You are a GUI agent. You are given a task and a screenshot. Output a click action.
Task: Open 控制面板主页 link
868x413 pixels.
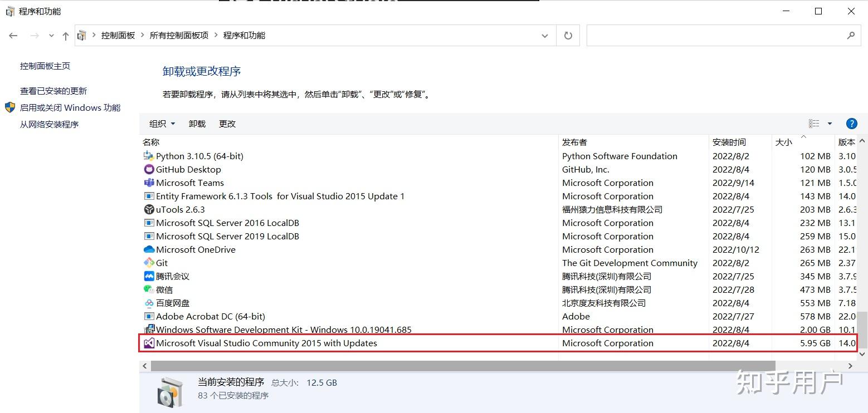pyautogui.click(x=45, y=66)
